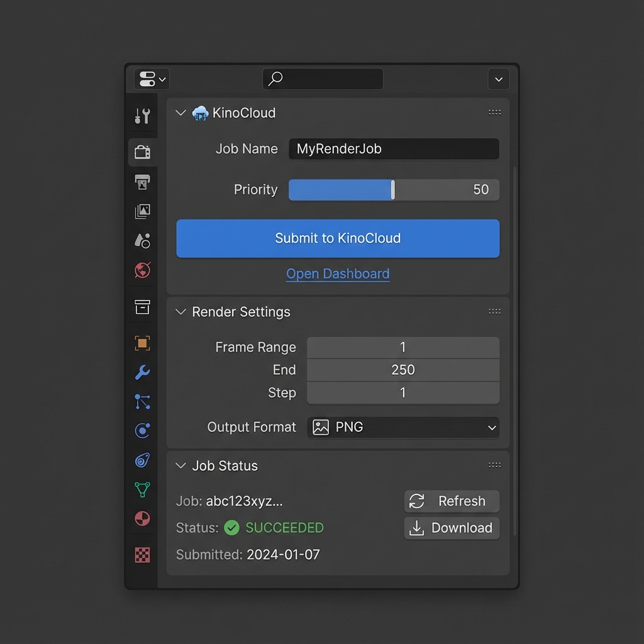Image resolution: width=644 pixels, height=644 pixels.
Task: Open the View Layer properties tab
Action: tap(143, 211)
